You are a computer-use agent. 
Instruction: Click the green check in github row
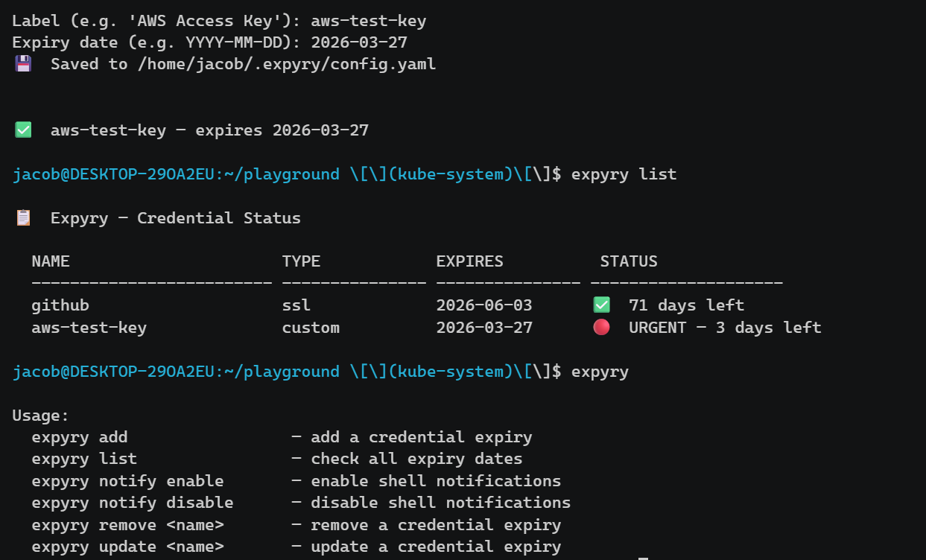point(601,305)
